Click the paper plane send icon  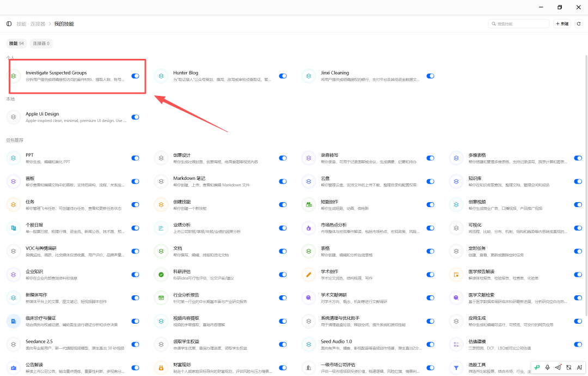(558, 367)
